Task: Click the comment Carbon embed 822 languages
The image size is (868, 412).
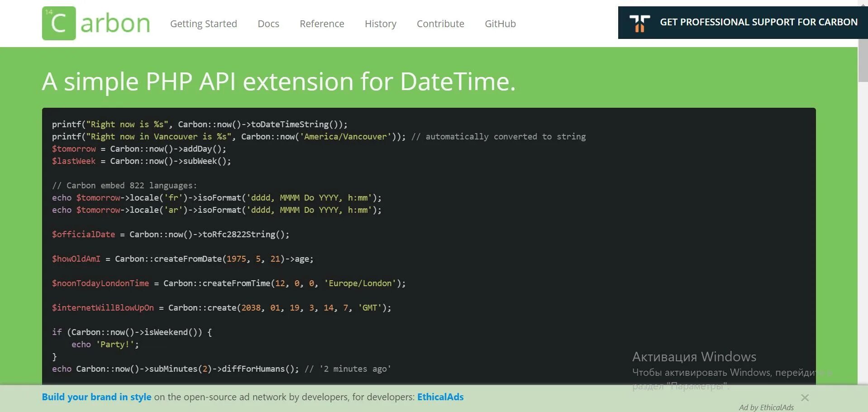Action: [124, 185]
